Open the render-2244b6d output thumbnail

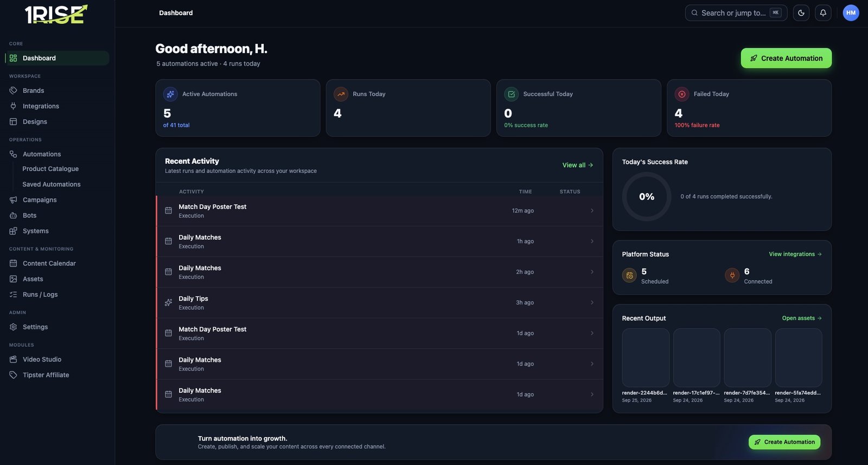point(646,358)
